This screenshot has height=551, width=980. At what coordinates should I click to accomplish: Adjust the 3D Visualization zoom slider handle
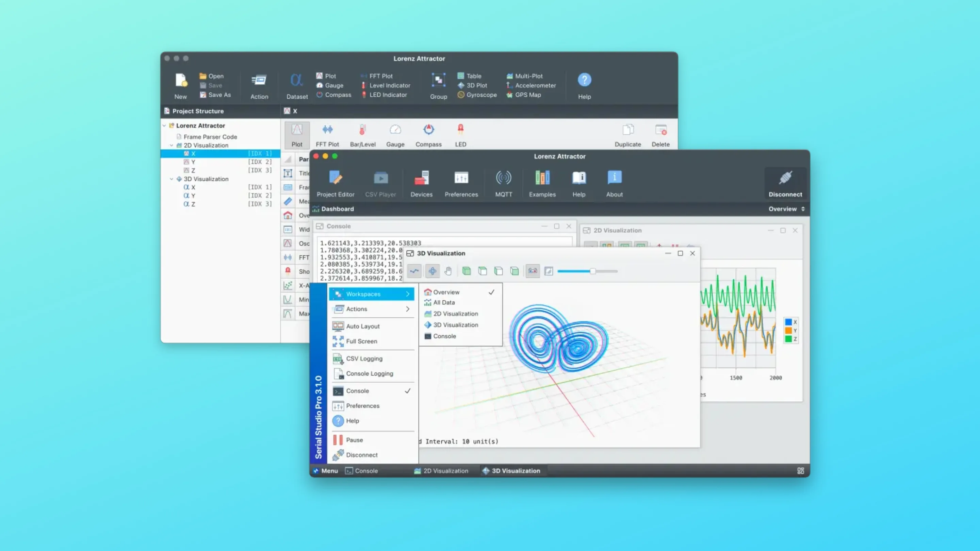[592, 271]
